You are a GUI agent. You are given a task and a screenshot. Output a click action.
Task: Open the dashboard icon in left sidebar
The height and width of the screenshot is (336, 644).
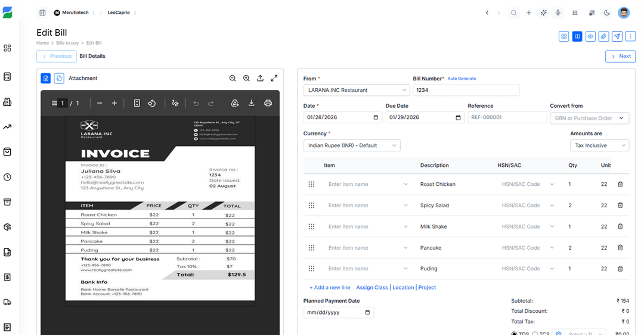pos(7,48)
